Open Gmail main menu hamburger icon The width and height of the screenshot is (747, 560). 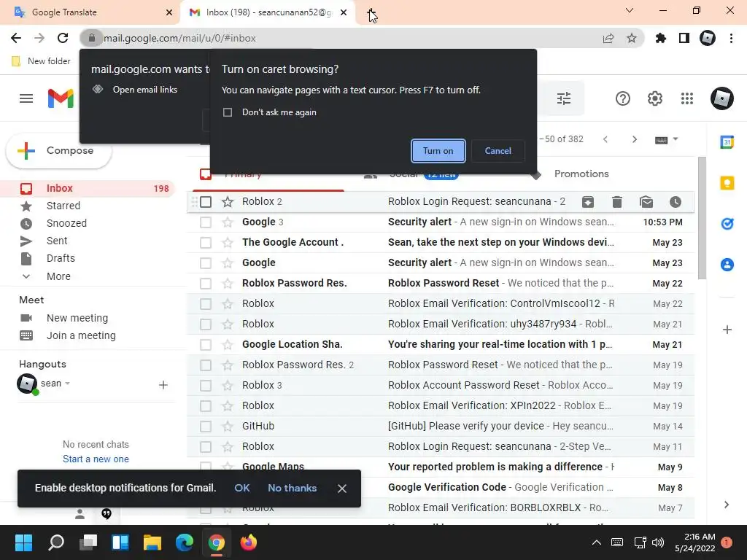pyautogui.click(x=26, y=98)
